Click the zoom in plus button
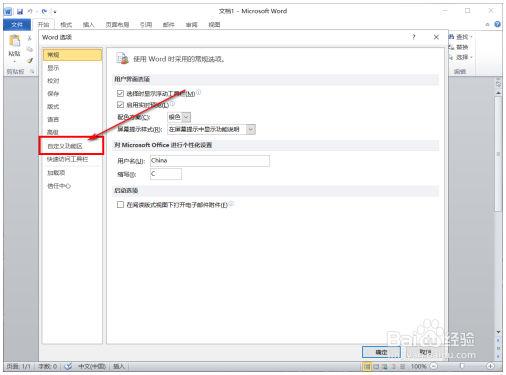 click(x=490, y=366)
